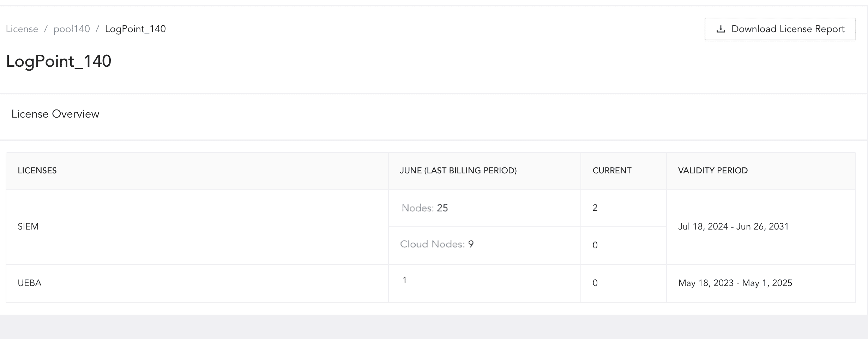
Task: Click June (Last Billing Period) column header
Action: (458, 171)
